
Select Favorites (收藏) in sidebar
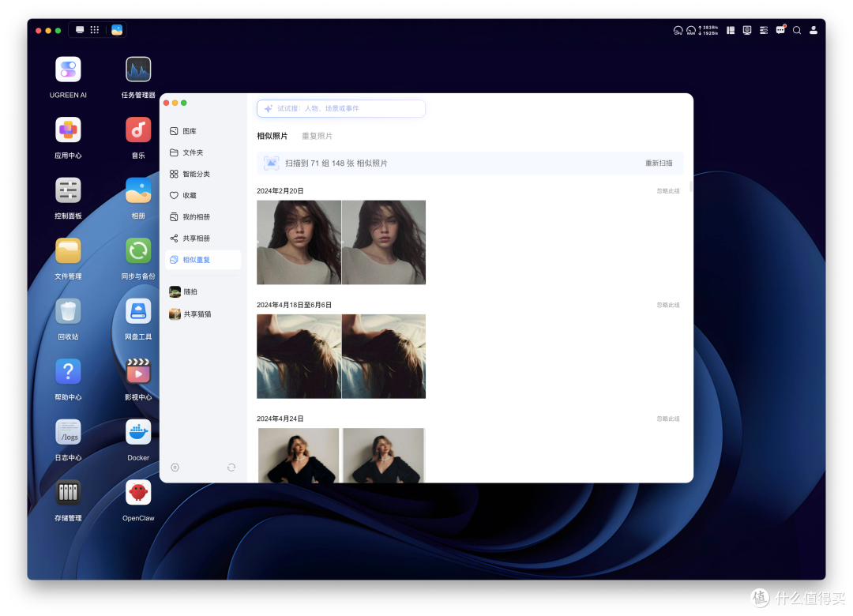point(203,195)
